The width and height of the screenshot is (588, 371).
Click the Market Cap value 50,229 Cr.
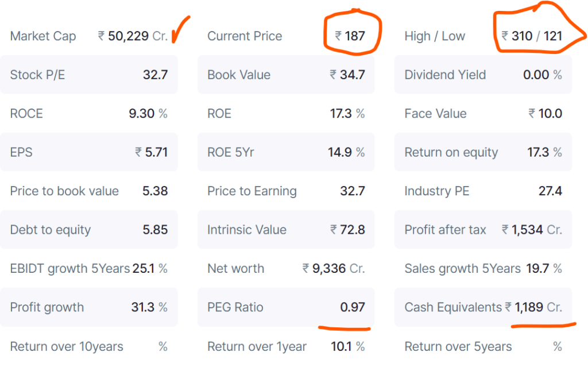click(133, 36)
